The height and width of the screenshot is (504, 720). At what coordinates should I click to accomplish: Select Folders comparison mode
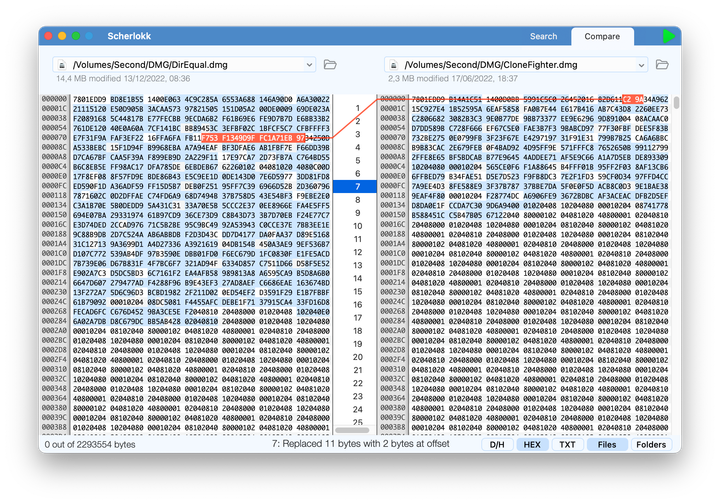pyautogui.click(x=651, y=444)
